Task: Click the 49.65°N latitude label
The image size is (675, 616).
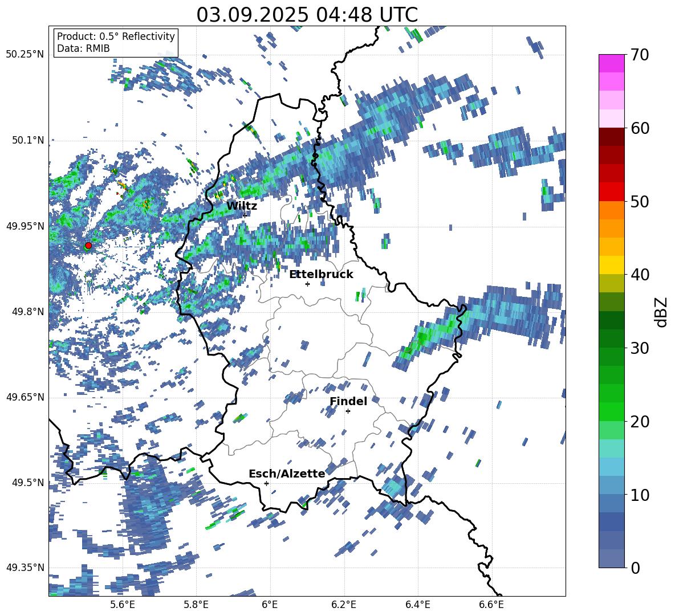Action: pyautogui.click(x=25, y=397)
